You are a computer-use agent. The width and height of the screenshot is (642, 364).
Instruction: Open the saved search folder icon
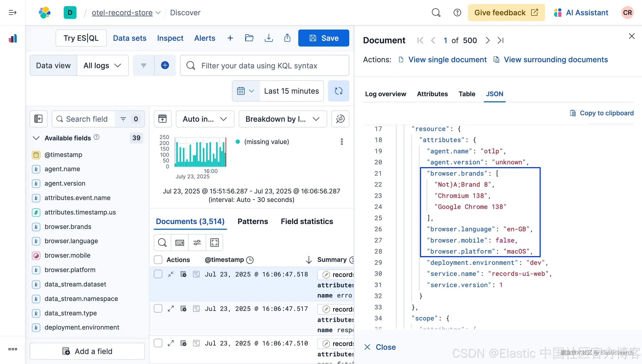pos(249,38)
